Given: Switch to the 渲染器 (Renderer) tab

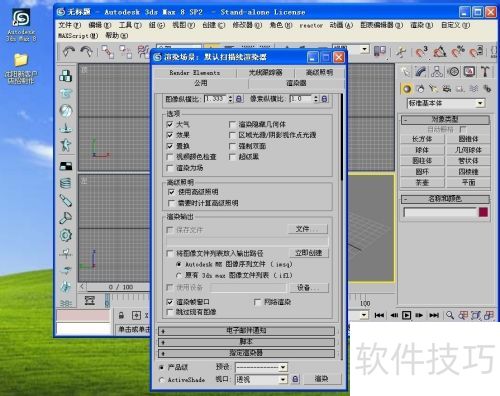Looking at the screenshot, I should coord(296,83).
